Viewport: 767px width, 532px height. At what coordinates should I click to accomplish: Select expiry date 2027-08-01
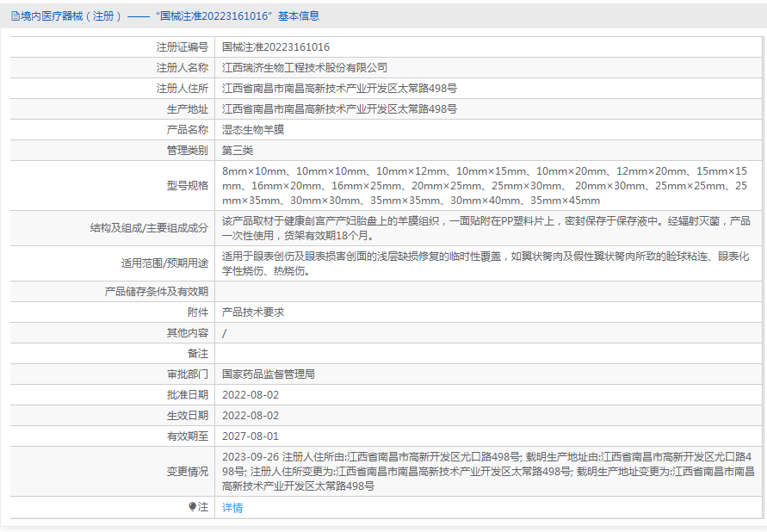tap(251, 436)
